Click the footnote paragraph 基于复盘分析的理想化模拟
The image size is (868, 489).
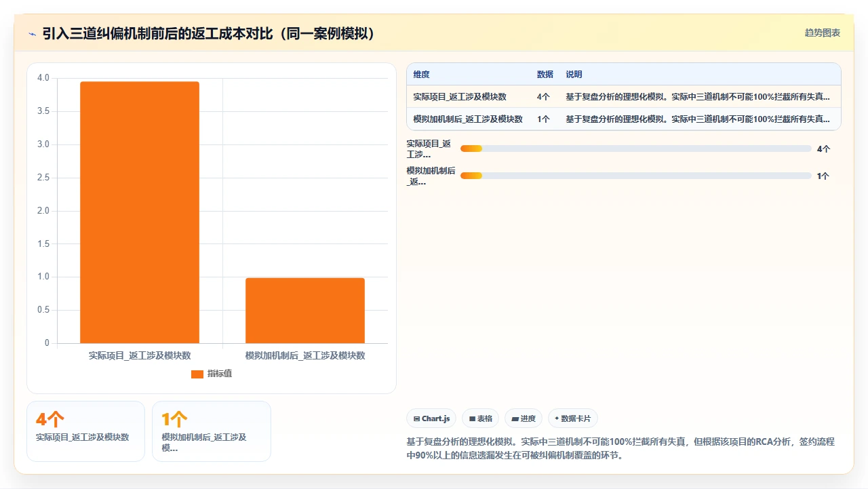click(x=620, y=448)
